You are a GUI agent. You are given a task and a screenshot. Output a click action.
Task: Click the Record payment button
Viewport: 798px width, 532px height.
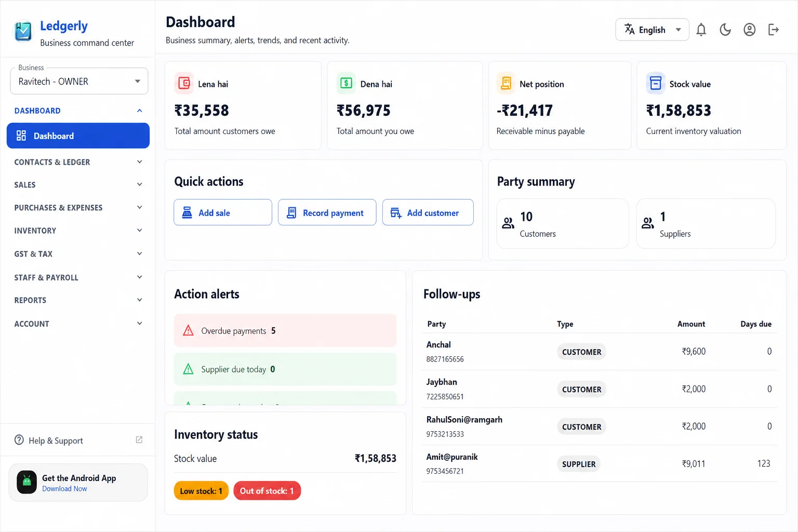click(x=327, y=212)
